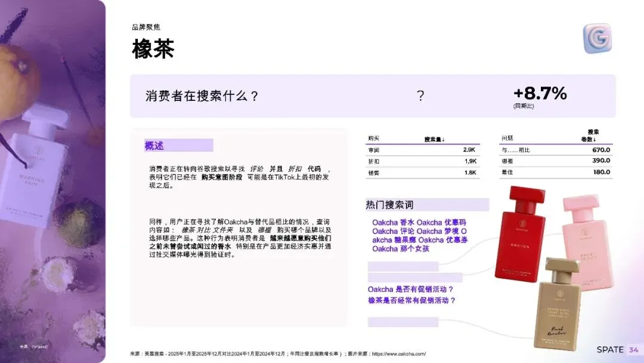Click the title 橡茶
Screen dimensions: 644x363
click(x=153, y=48)
